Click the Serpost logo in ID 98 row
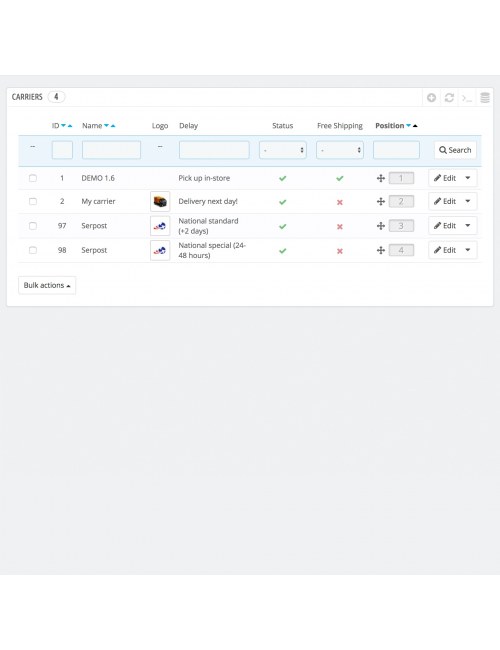Viewport: 500px width, 650px height. tap(160, 251)
